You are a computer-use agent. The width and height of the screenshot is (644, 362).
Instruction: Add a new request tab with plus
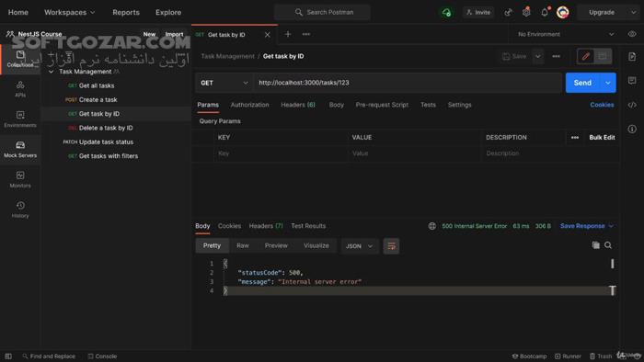point(288,34)
